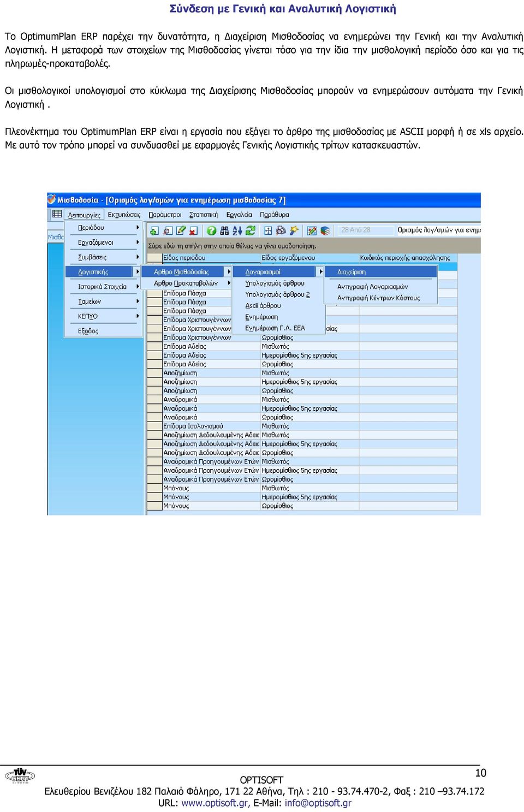Choose Αντιγραφή Κέντρων Κόστους
The width and height of the screenshot is (524, 812).
[x=381, y=298]
